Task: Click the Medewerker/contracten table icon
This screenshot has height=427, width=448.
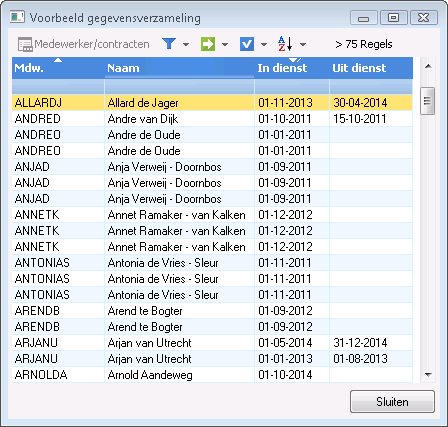Action: click(25, 44)
